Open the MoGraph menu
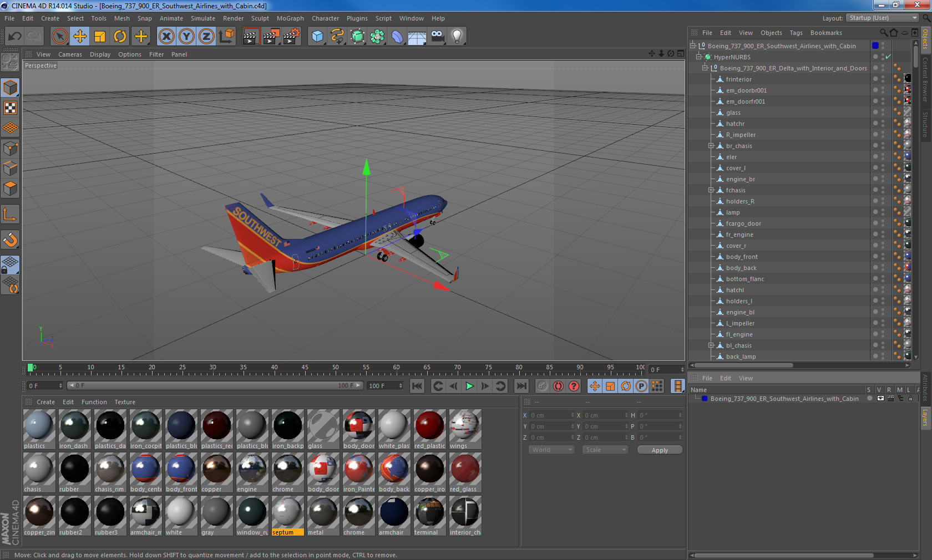 click(290, 18)
